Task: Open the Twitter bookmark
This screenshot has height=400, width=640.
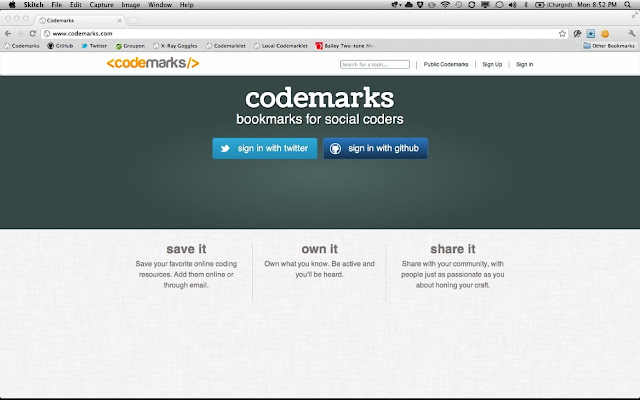Action: point(94,46)
